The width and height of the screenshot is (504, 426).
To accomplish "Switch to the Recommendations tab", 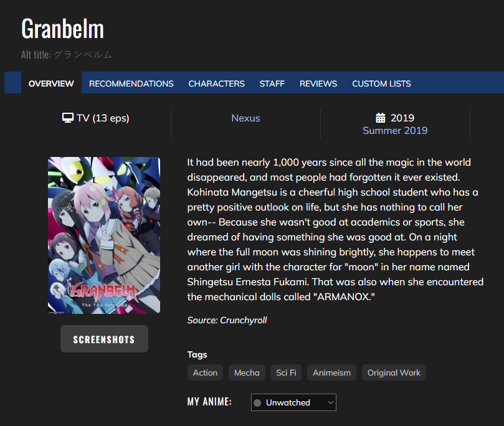I will [131, 83].
